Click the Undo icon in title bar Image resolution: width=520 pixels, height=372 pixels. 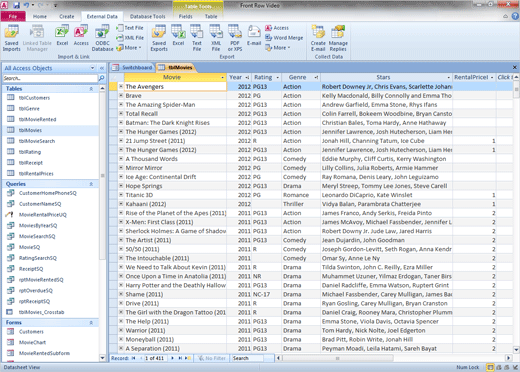[26, 5]
